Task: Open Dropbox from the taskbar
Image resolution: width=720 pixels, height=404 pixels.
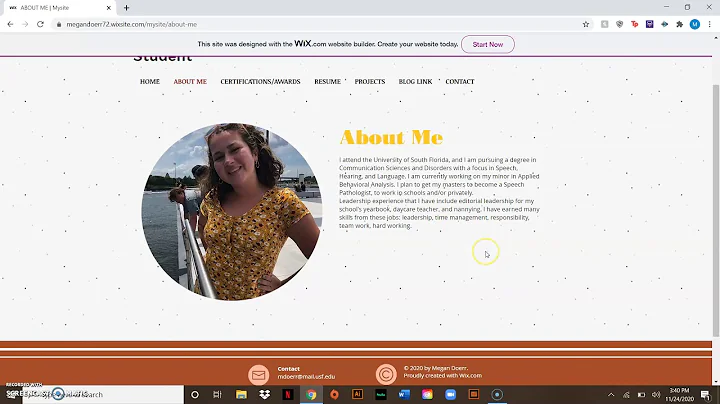Action: (264, 394)
